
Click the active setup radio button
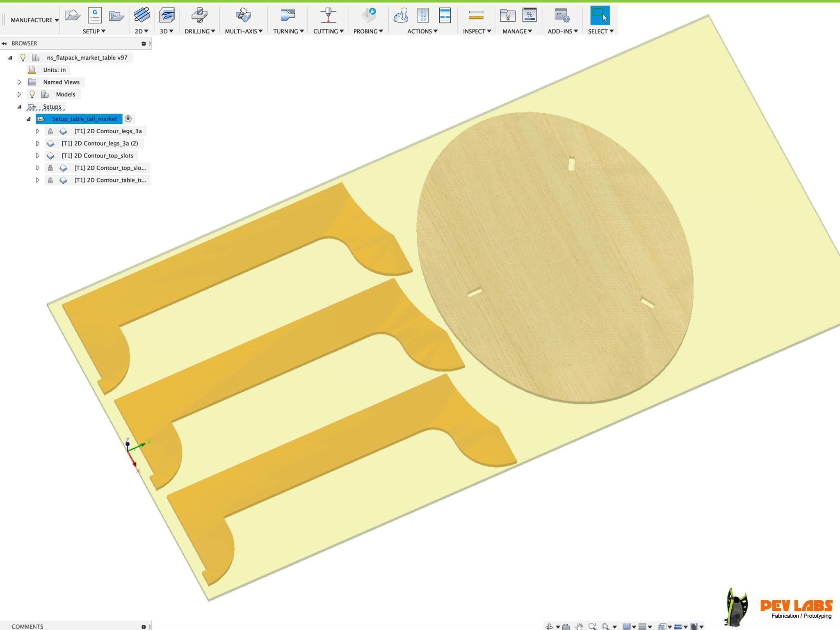tap(128, 119)
